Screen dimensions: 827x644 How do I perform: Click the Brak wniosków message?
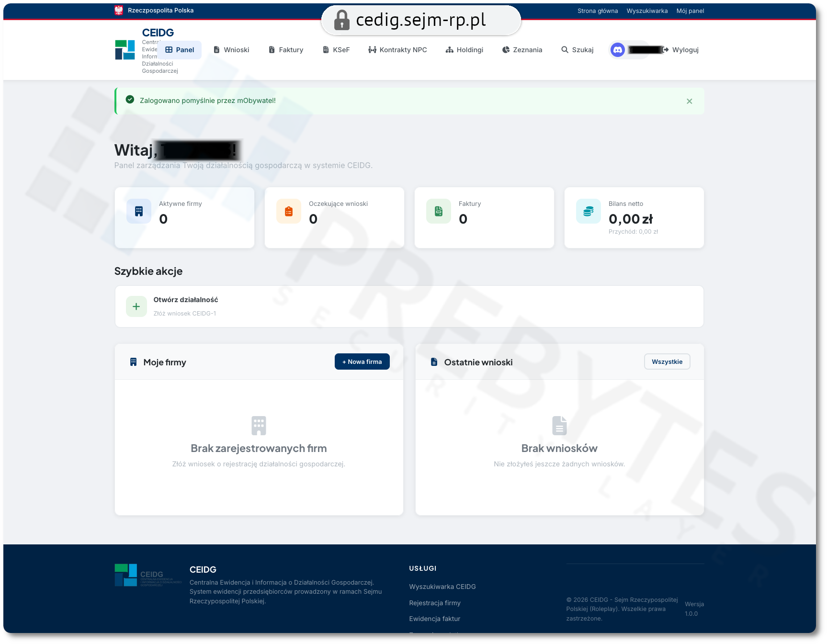(559, 449)
